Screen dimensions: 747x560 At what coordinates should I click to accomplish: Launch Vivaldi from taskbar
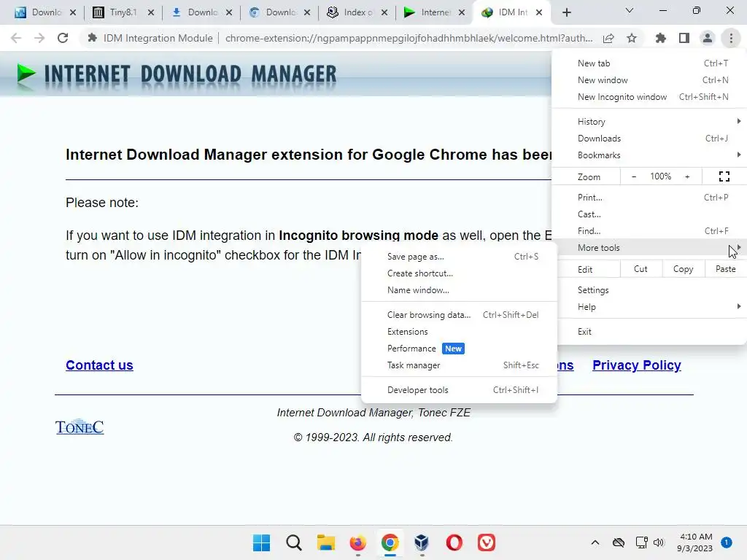pyautogui.click(x=486, y=542)
